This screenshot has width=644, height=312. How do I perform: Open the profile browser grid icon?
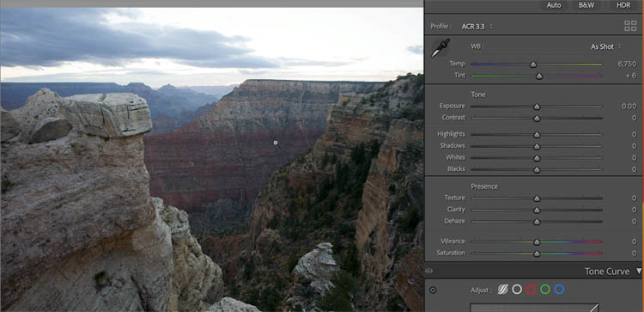[630, 26]
